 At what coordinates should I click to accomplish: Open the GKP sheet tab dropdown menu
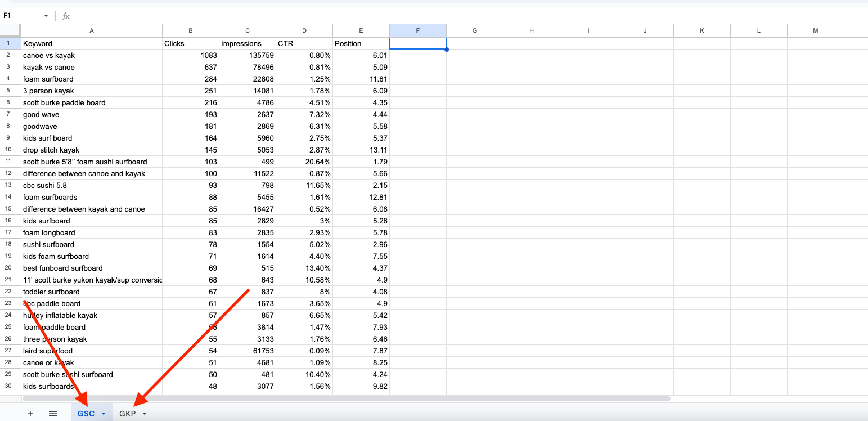pos(145,413)
